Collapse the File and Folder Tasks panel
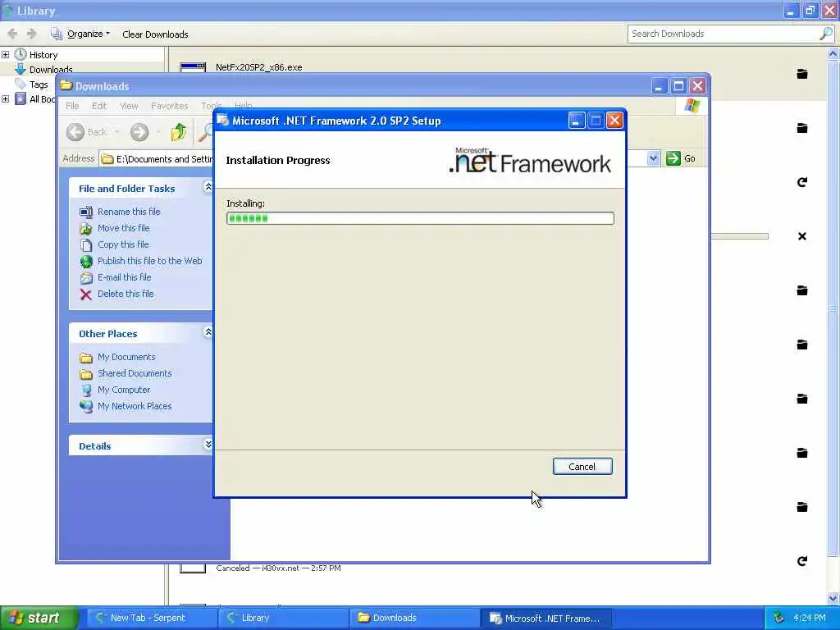Image resolution: width=840 pixels, height=630 pixels. [208, 187]
